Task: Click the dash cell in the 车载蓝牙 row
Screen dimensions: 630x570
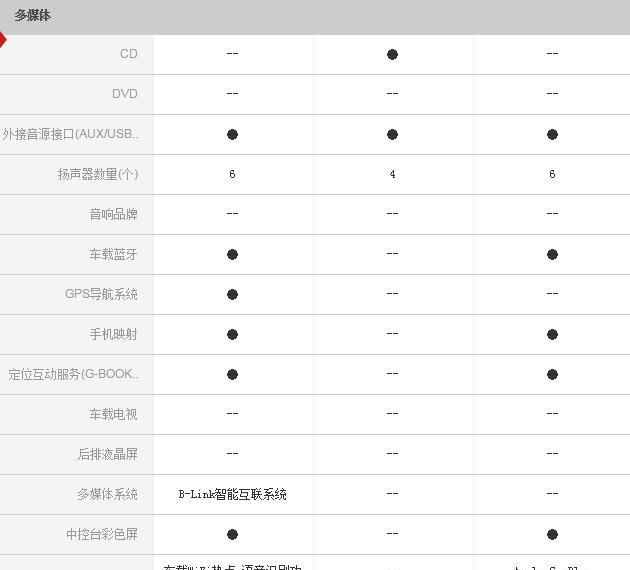Action: click(x=393, y=253)
